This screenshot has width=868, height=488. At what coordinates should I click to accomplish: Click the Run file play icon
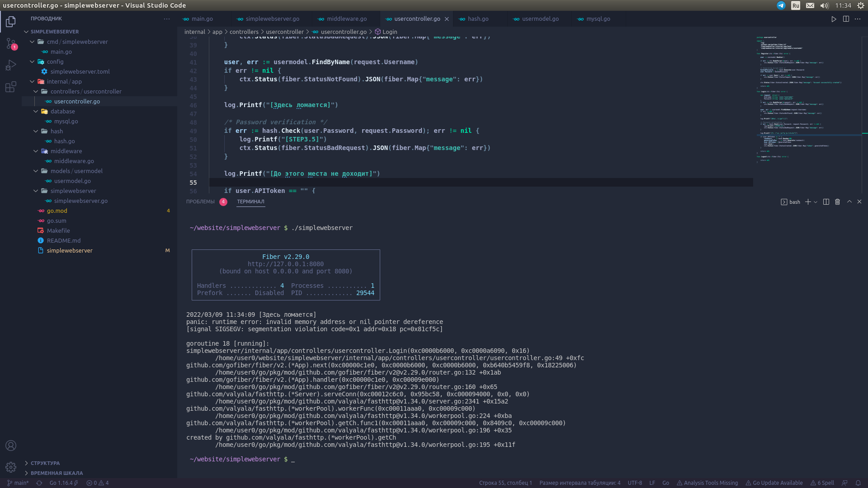pyautogui.click(x=834, y=19)
